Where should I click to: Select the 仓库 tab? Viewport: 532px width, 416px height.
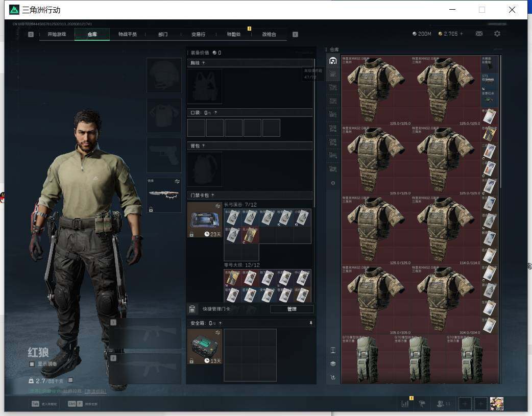click(92, 34)
